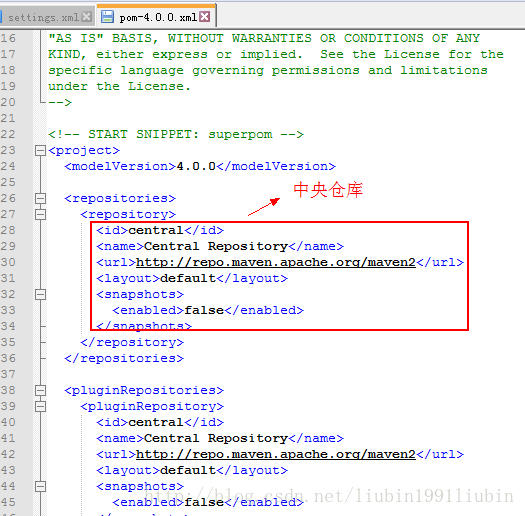The width and height of the screenshot is (525, 516).
Task: Click 'false' enabled value on line 33
Action: pyautogui.click(x=204, y=310)
